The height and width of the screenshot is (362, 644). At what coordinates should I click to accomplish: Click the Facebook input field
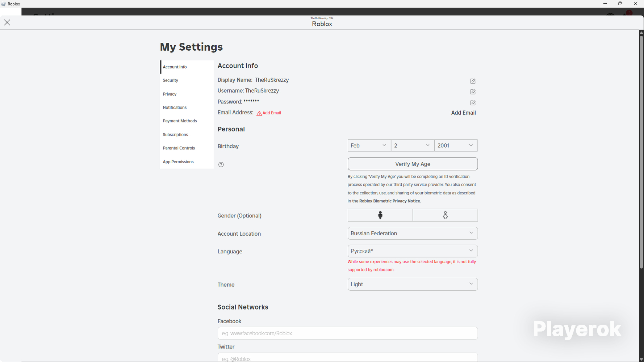(347, 333)
